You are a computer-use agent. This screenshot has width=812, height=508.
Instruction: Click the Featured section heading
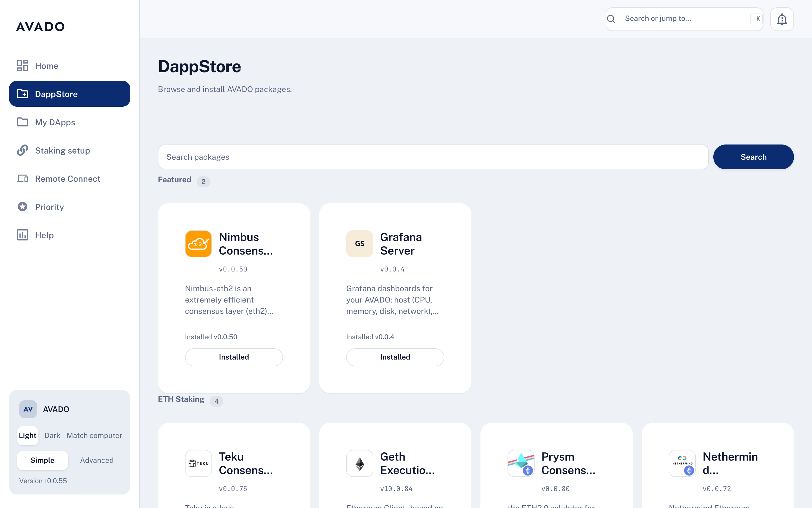click(x=175, y=180)
